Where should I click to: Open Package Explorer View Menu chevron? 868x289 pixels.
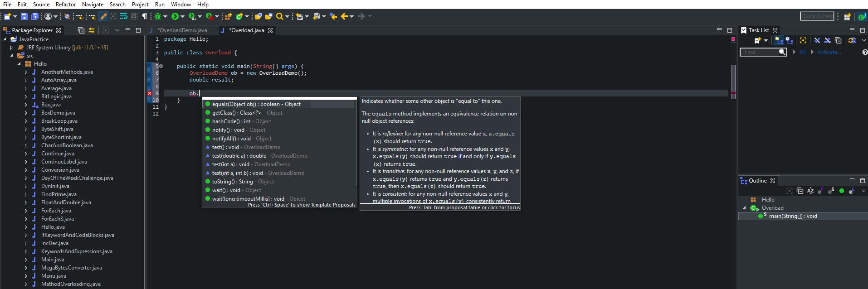click(x=117, y=30)
